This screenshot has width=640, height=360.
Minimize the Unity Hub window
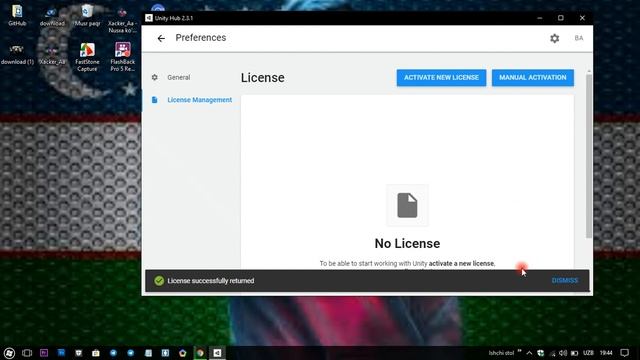point(540,18)
